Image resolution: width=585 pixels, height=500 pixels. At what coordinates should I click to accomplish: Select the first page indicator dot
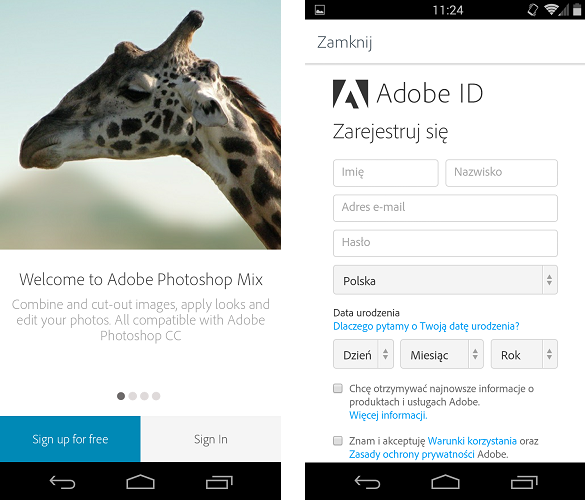click(121, 396)
